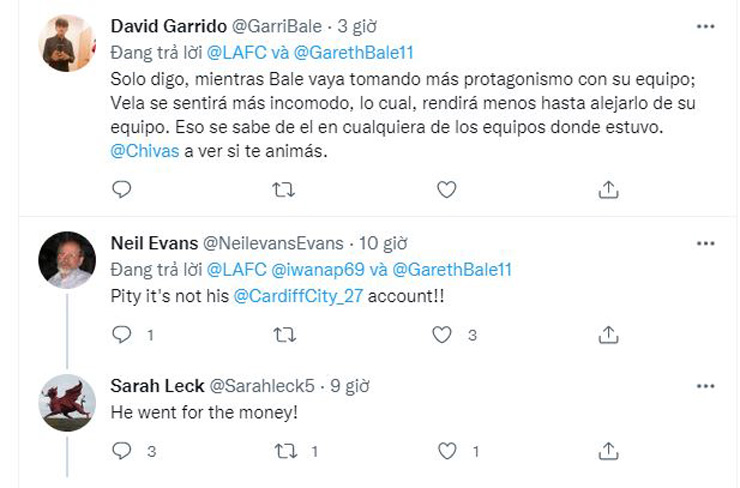Screen dimensions: 740x488
Task: Open more options on Neil Evans' tweet
Action: (x=705, y=243)
